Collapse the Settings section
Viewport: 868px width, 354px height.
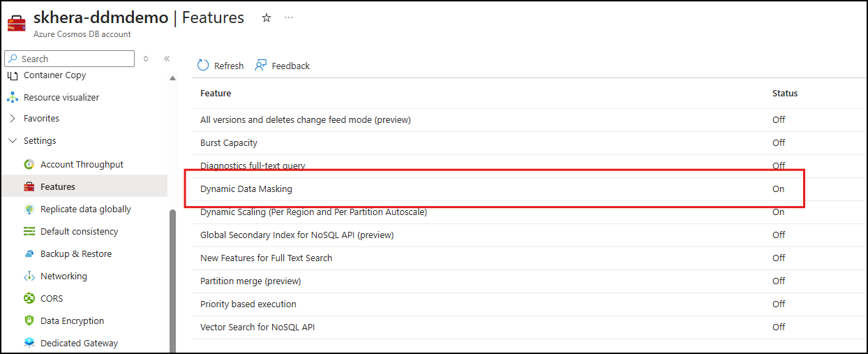coord(13,140)
